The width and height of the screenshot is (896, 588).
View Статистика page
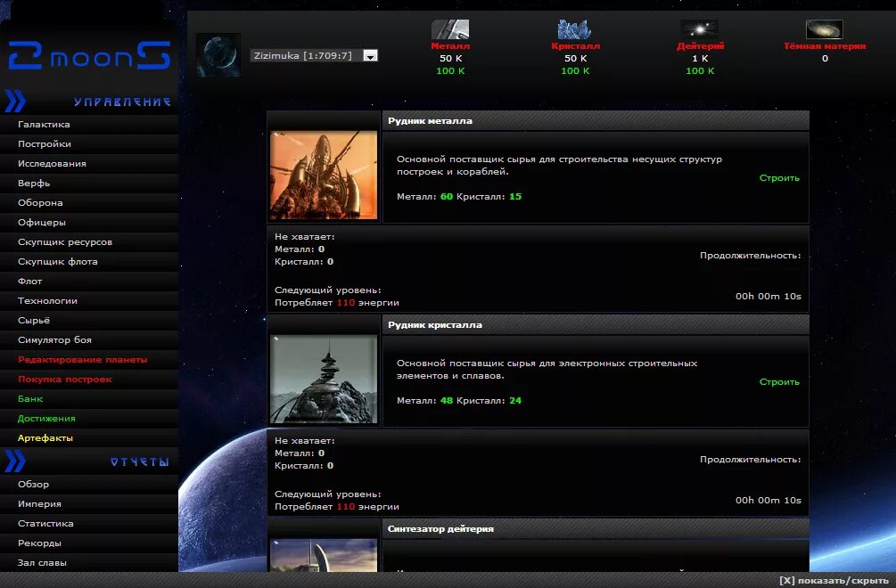45,524
